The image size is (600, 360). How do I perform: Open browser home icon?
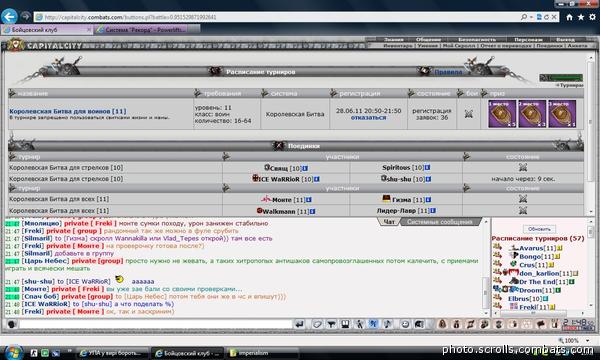pyautogui.click(x=569, y=17)
